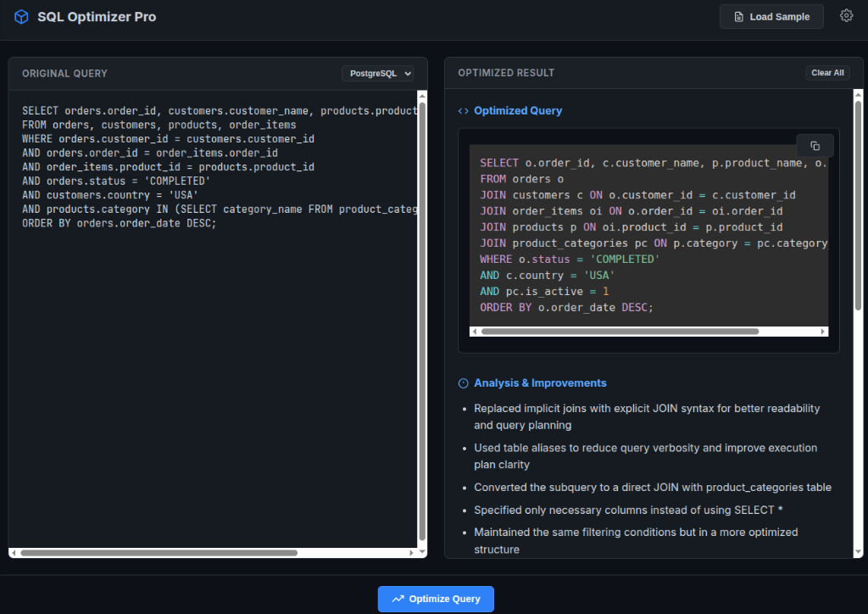Copy optimized query with the copy icon
The height and width of the screenshot is (614, 868).
[x=815, y=146]
